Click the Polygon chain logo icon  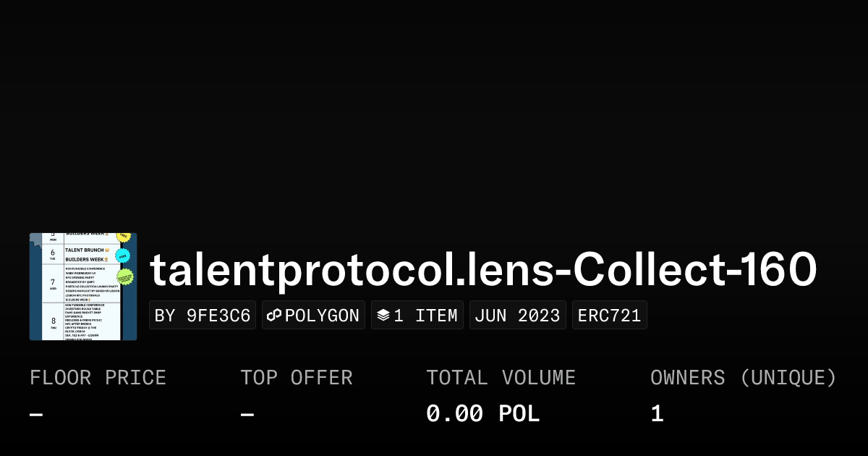pos(274,316)
